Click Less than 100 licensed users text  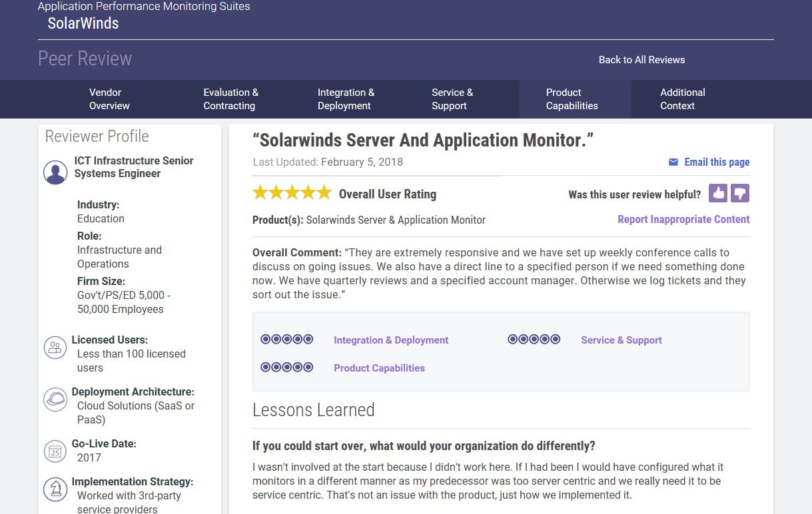(131, 361)
